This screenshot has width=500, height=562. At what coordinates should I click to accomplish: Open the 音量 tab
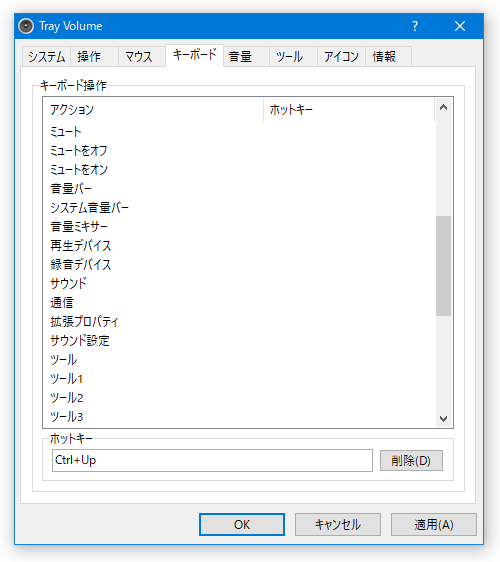pyautogui.click(x=247, y=57)
